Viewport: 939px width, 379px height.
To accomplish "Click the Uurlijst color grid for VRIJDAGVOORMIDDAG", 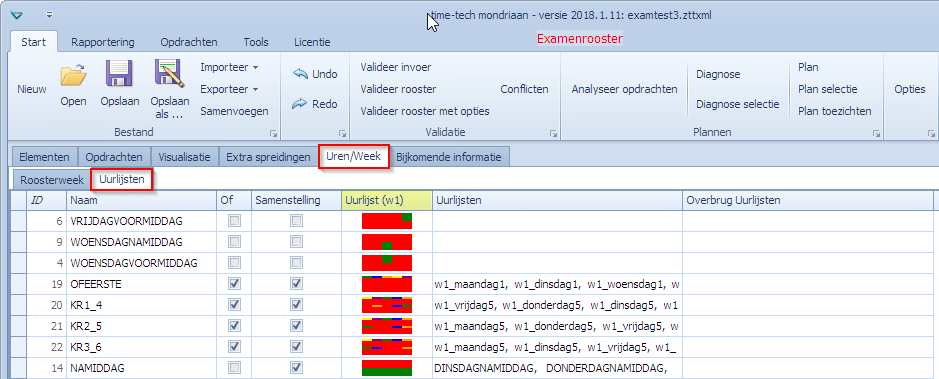I will tap(387, 221).
